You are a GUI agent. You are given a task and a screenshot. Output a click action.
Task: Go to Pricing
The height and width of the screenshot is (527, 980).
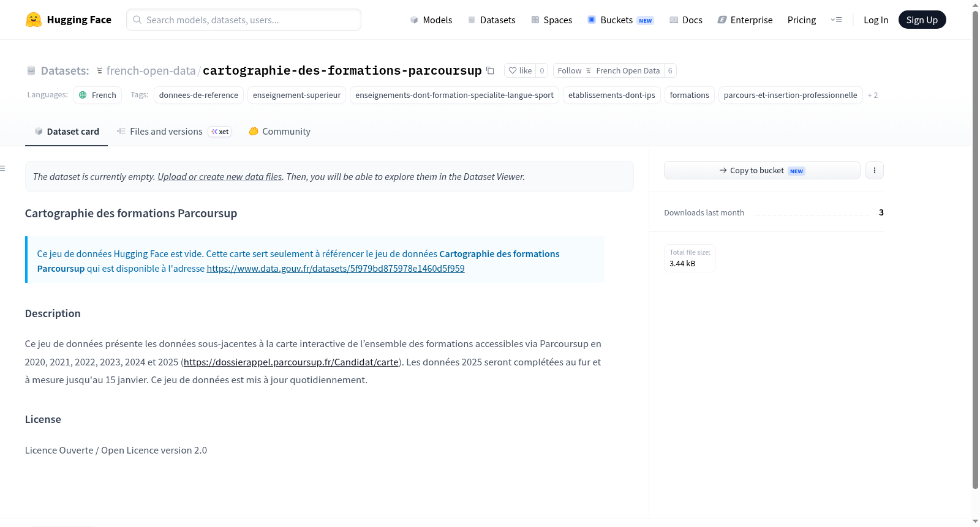802,20
